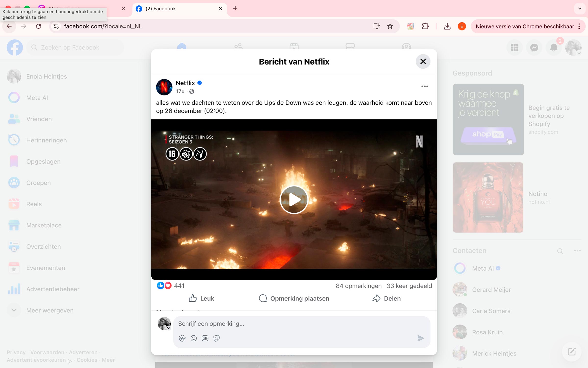588x368 pixels.
Task: Open the notifications bell
Action: 554,47
